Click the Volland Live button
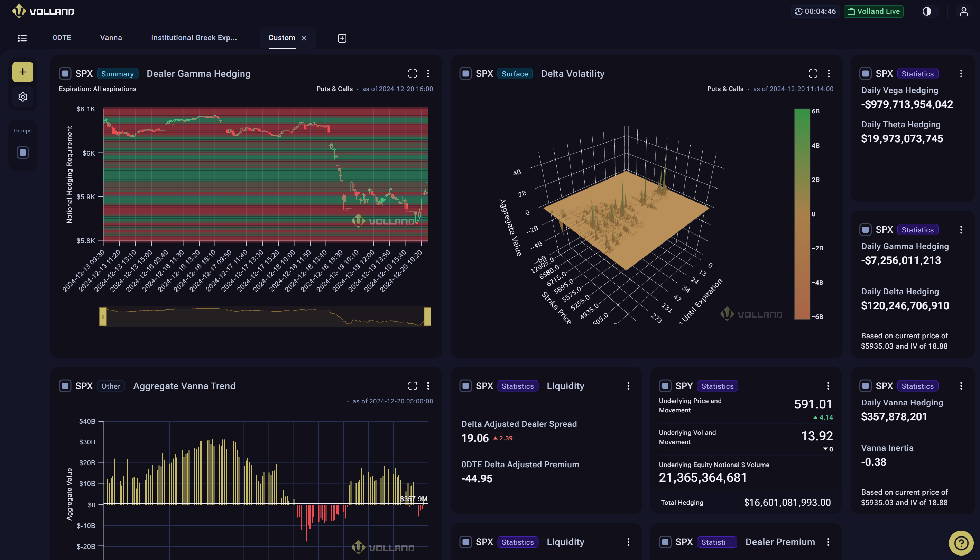Screen dimensions: 980x560 pos(873,11)
